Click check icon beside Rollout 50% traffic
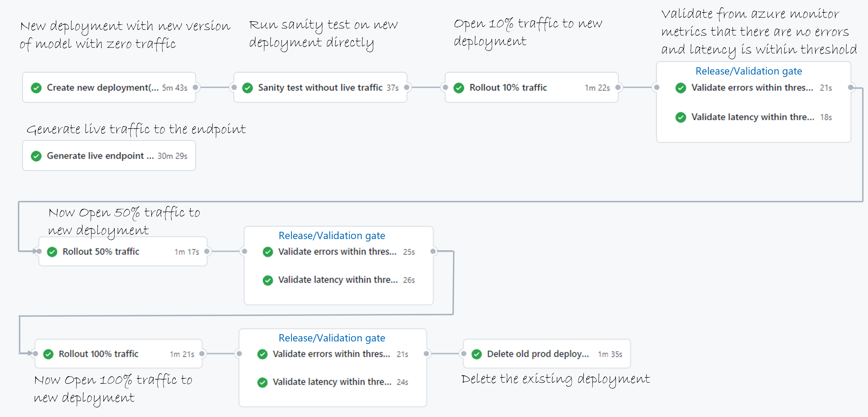This screenshot has height=417, width=868. pyautogui.click(x=52, y=252)
